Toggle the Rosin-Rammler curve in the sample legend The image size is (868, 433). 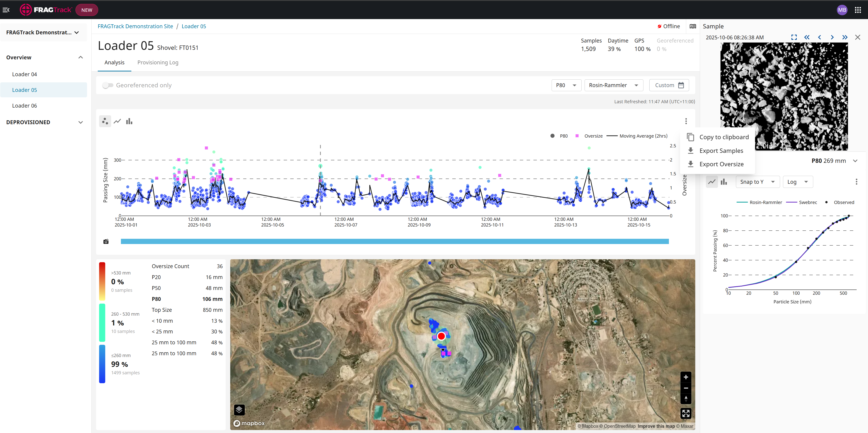tap(759, 202)
